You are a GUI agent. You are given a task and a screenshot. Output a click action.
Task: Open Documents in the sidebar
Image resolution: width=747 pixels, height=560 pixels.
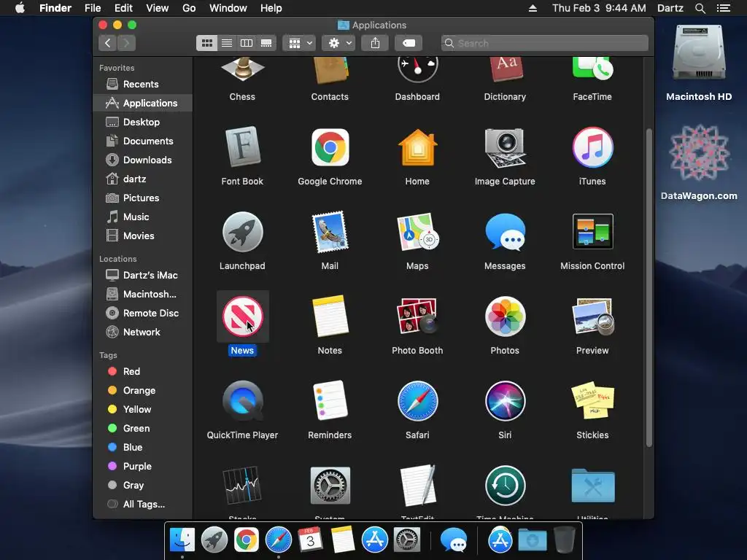click(x=143, y=141)
